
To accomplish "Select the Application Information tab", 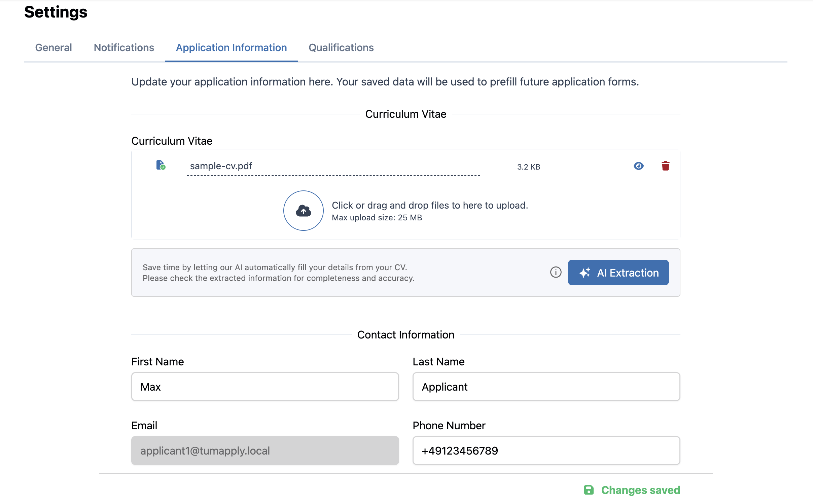I will tap(231, 47).
